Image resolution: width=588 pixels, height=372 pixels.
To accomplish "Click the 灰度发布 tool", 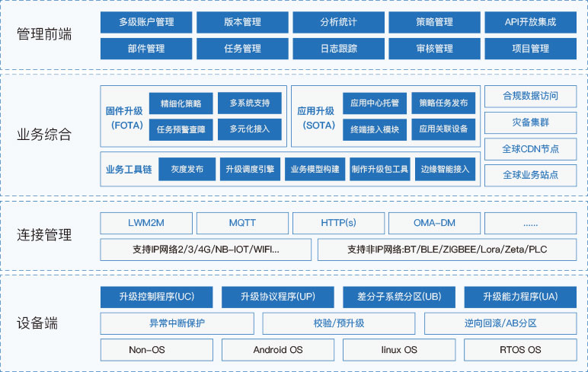I will point(187,170).
